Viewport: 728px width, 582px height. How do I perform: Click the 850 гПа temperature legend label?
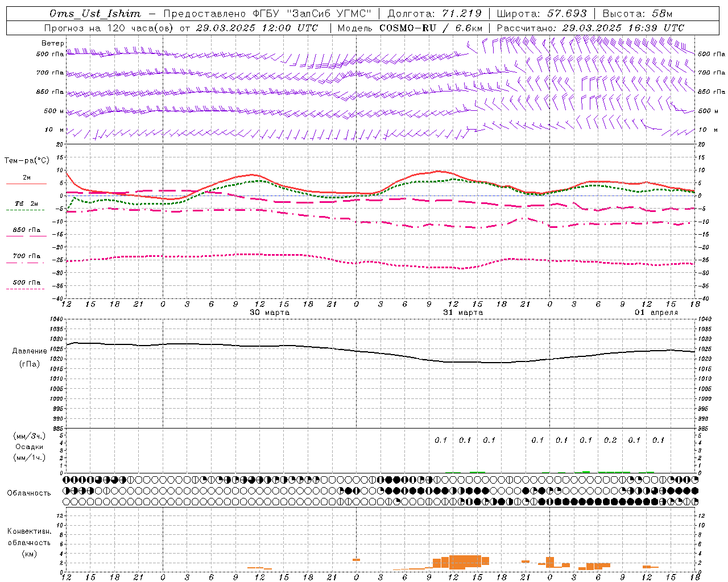point(27,230)
